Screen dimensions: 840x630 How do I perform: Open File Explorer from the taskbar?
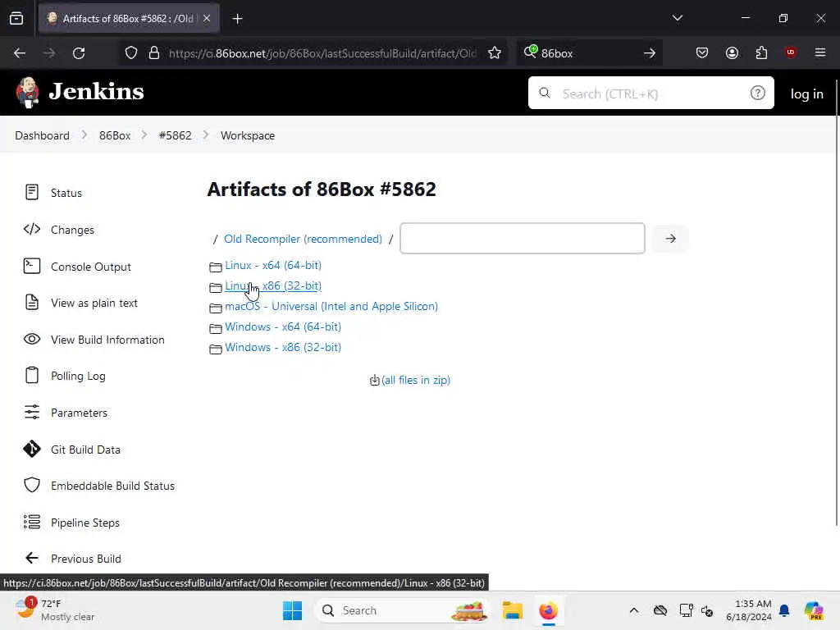point(512,610)
